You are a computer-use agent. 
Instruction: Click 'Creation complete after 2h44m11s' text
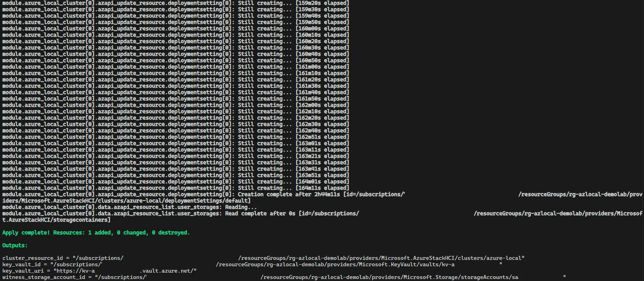(x=289, y=194)
